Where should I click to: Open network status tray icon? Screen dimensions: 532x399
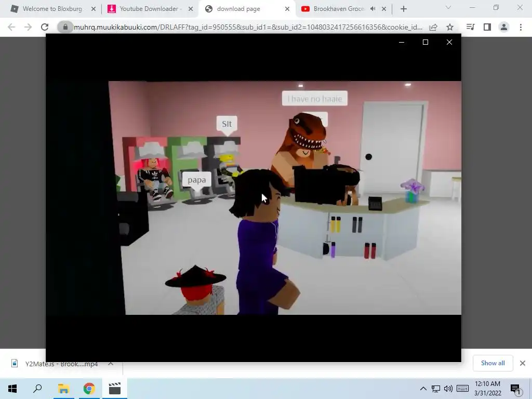pyautogui.click(x=436, y=389)
